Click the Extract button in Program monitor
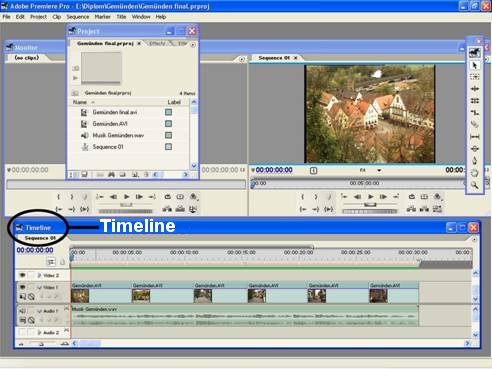492x369 pixels. pos(424,209)
